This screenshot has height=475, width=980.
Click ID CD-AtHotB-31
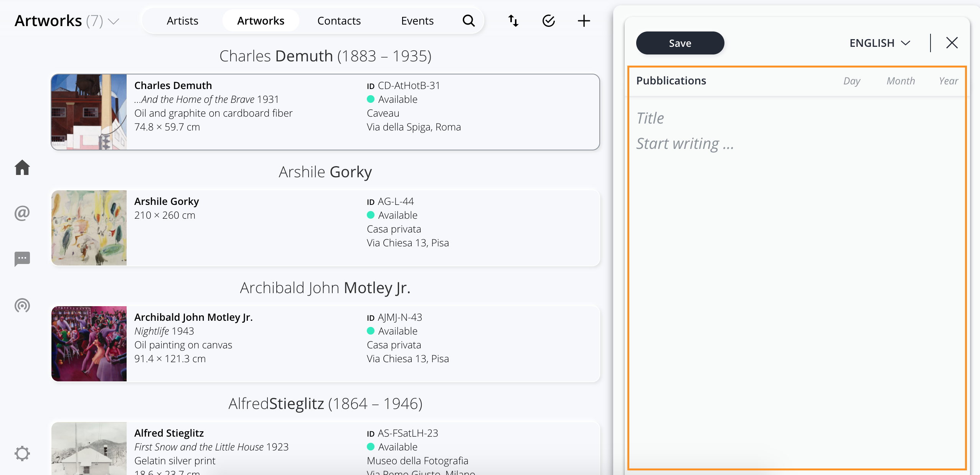[403, 86]
